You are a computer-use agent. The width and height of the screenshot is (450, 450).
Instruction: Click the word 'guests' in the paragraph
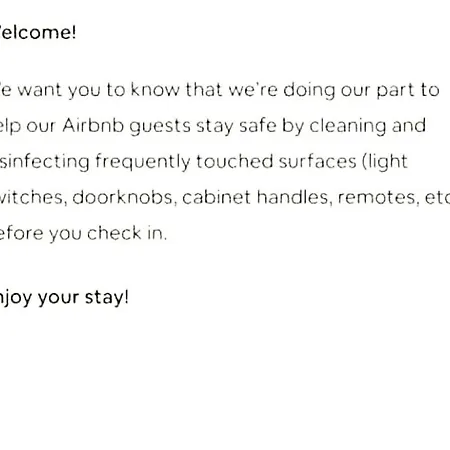(x=160, y=127)
